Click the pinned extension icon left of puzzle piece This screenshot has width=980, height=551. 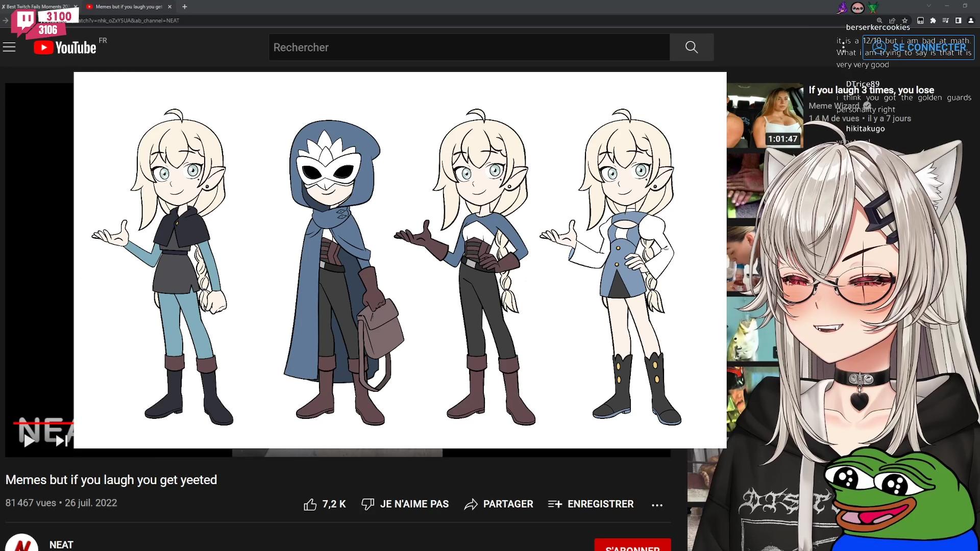[x=920, y=20]
